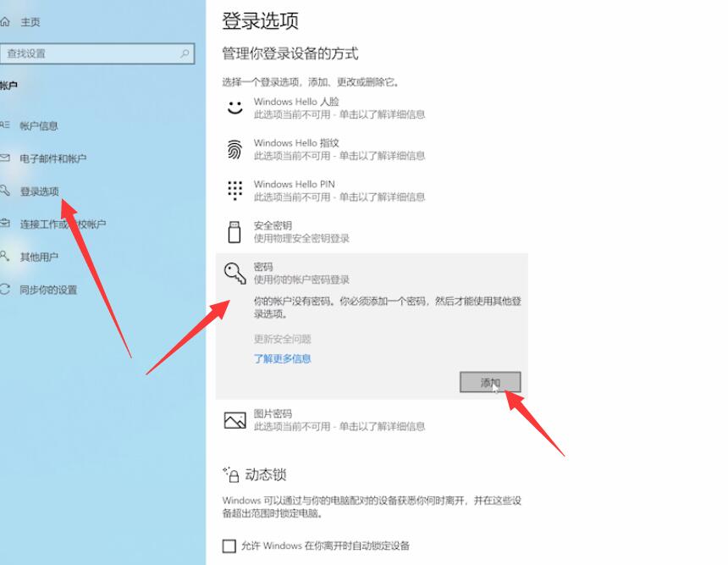
Task: Click the dynamic lock icon beside 动态锁
Action: 231,474
